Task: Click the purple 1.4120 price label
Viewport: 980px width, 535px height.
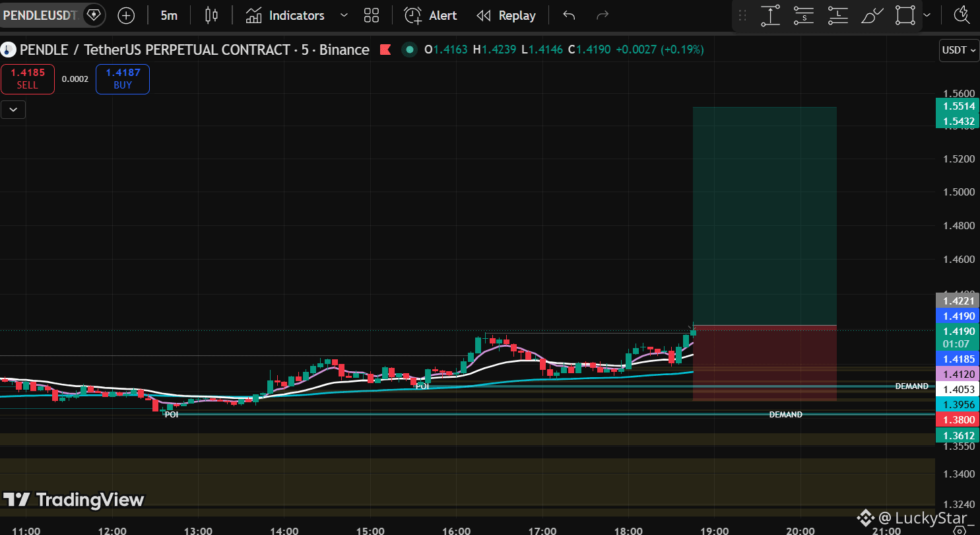Action: click(958, 374)
